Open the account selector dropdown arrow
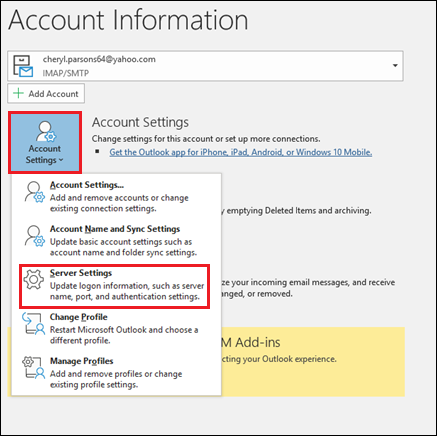Viewport: 437px width, 436px height. tap(395, 65)
